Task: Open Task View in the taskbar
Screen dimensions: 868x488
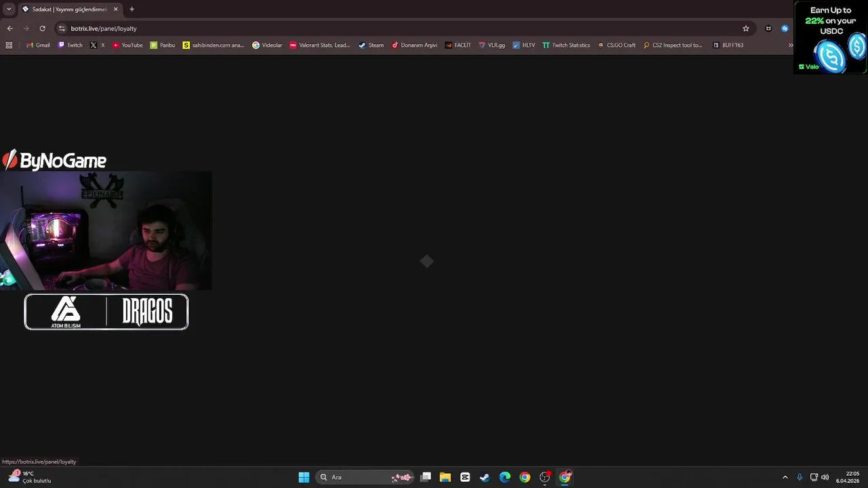Action: coord(426,477)
